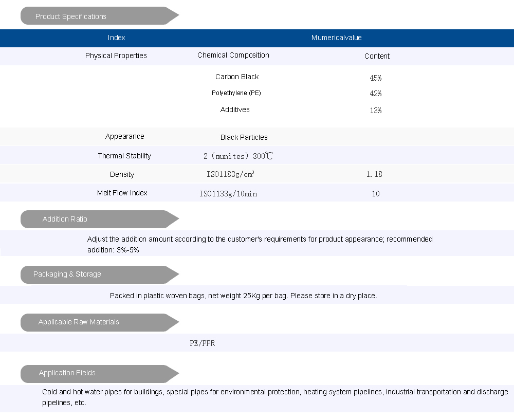
Task: Click the Content column label
Action: (x=377, y=56)
